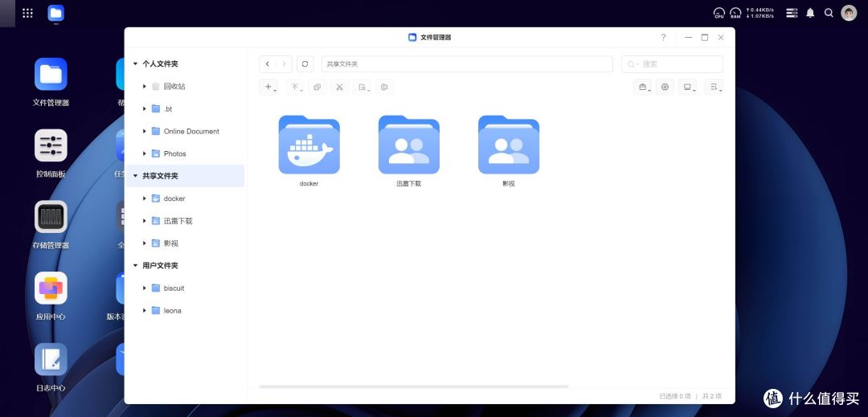Screen dimensions: 868x417
Task: Click the path field showing 共享文件夹
Action: [x=467, y=64]
